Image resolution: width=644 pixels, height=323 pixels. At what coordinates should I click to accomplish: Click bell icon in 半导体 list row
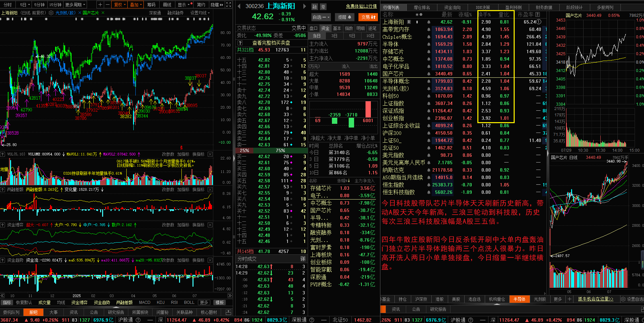[x=429, y=44]
